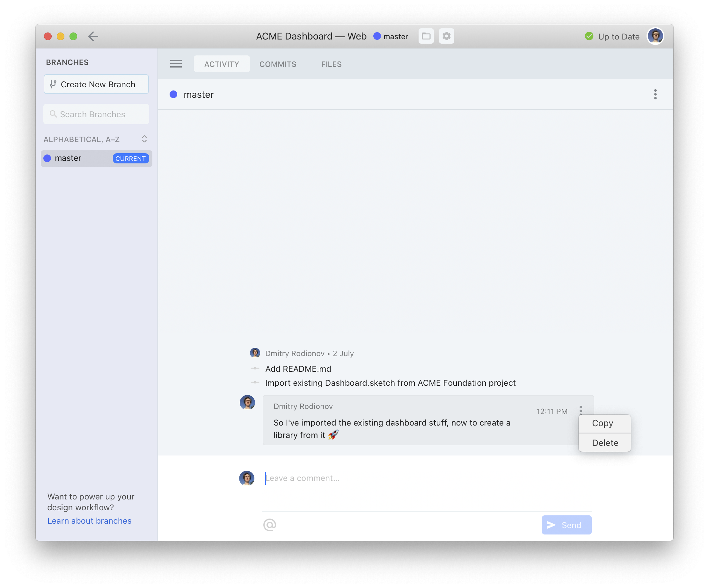
Task: Open project settings gear icon
Action: pyautogui.click(x=446, y=36)
